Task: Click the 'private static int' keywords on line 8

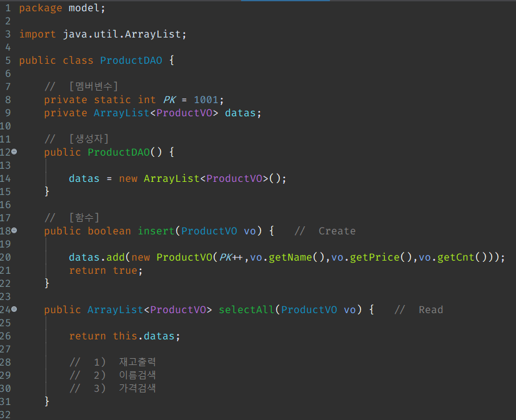Action: pyautogui.click(x=100, y=99)
